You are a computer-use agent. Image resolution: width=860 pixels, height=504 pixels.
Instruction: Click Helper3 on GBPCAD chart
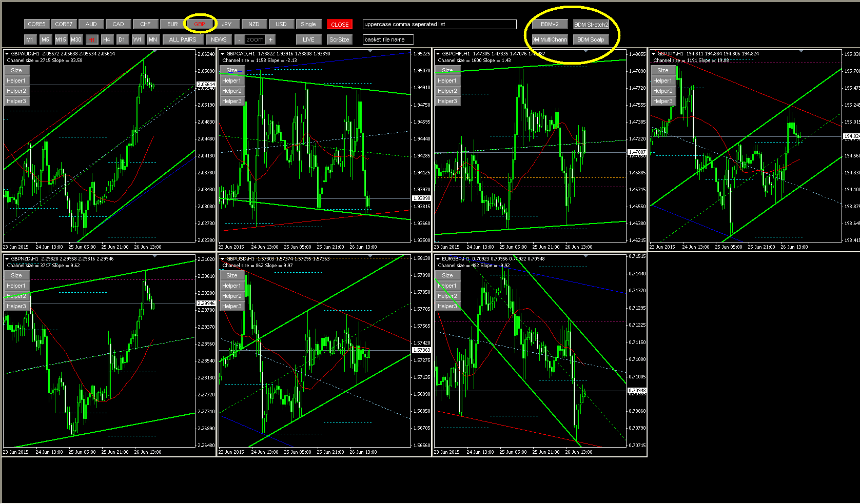tap(232, 101)
